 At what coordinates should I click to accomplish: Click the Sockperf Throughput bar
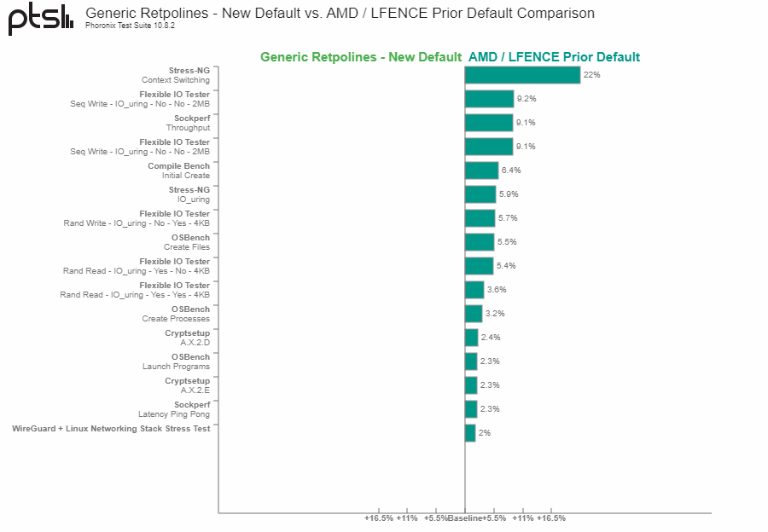click(x=489, y=123)
